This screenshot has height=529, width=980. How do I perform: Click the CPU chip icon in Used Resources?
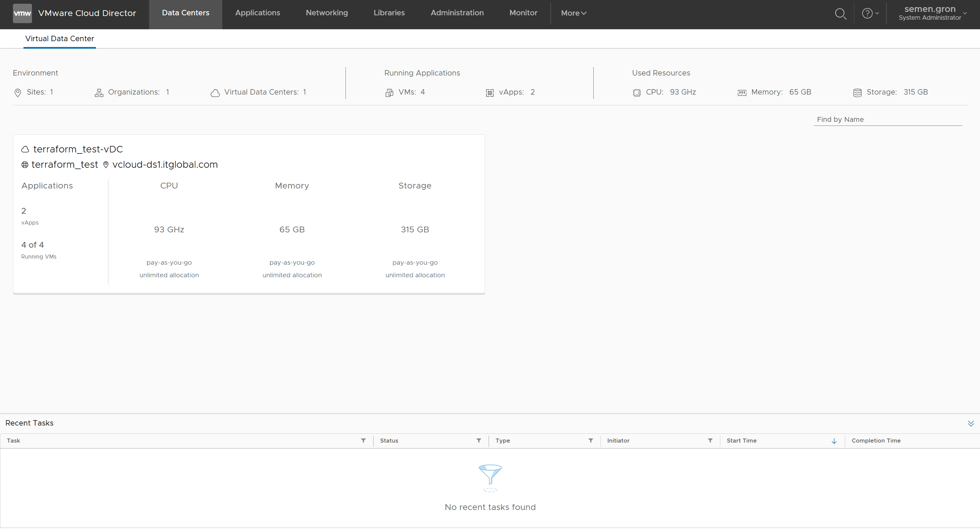[637, 93]
